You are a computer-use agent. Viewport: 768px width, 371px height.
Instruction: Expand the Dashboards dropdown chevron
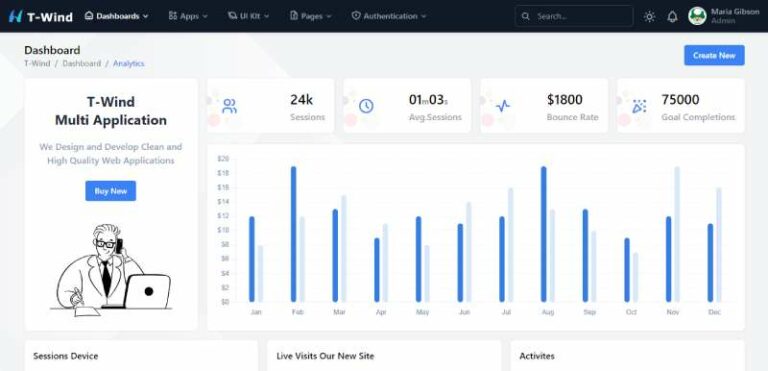(x=145, y=16)
